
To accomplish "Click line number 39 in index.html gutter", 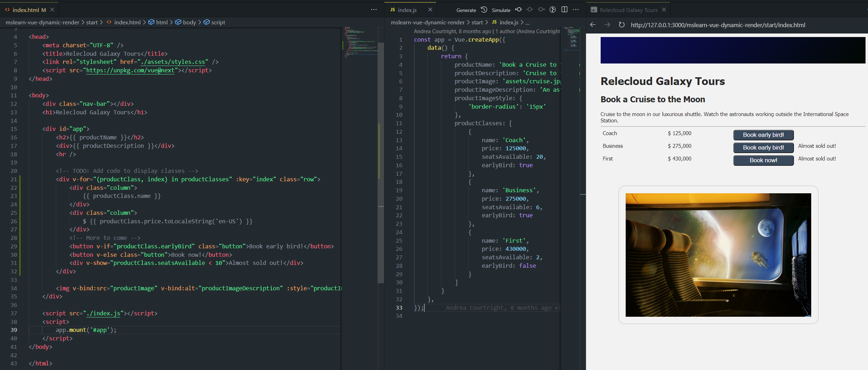I will (x=13, y=330).
